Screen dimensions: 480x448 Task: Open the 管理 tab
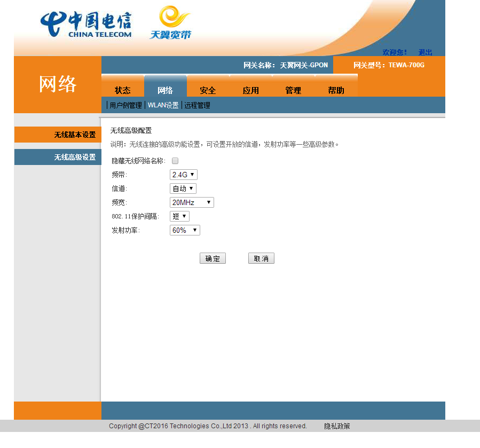tap(293, 90)
